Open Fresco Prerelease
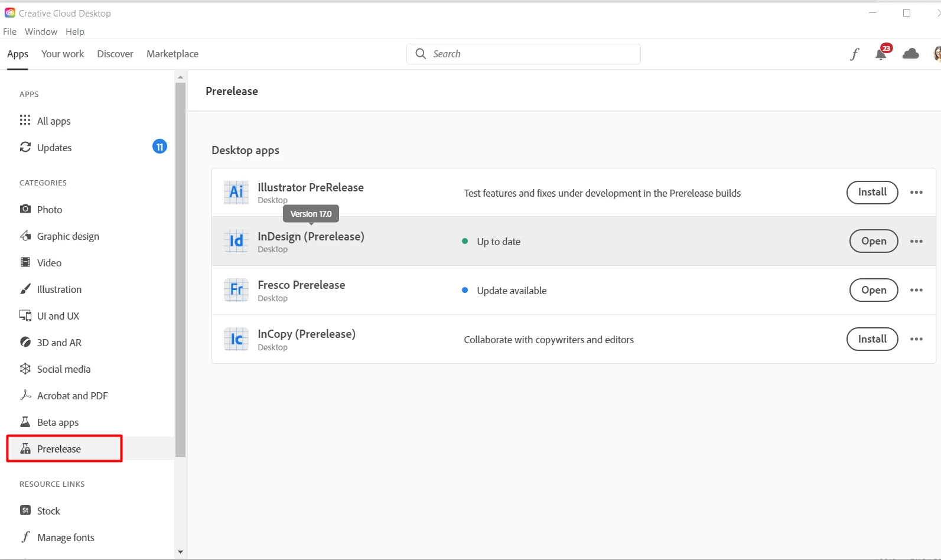Viewport: 941px width, 560px height. 874,290
